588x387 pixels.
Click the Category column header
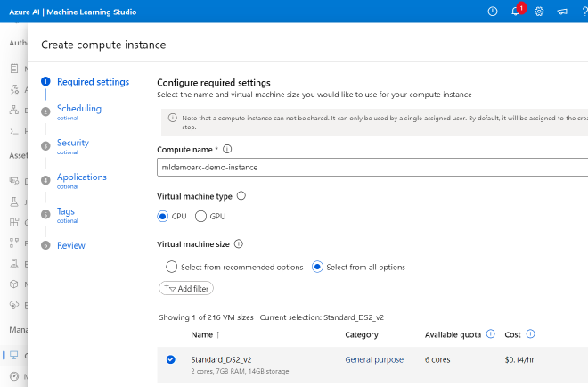pos(362,334)
